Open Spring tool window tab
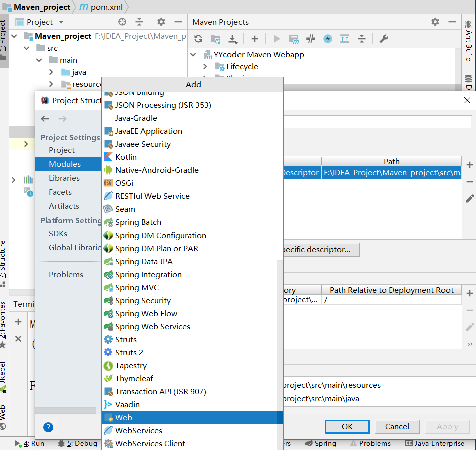The image size is (476, 450). point(321,444)
